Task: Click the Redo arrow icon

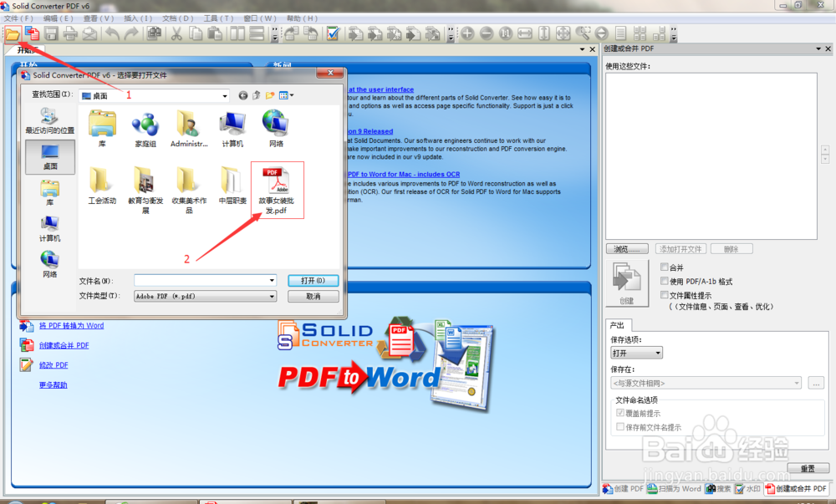Action: pyautogui.click(x=131, y=34)
